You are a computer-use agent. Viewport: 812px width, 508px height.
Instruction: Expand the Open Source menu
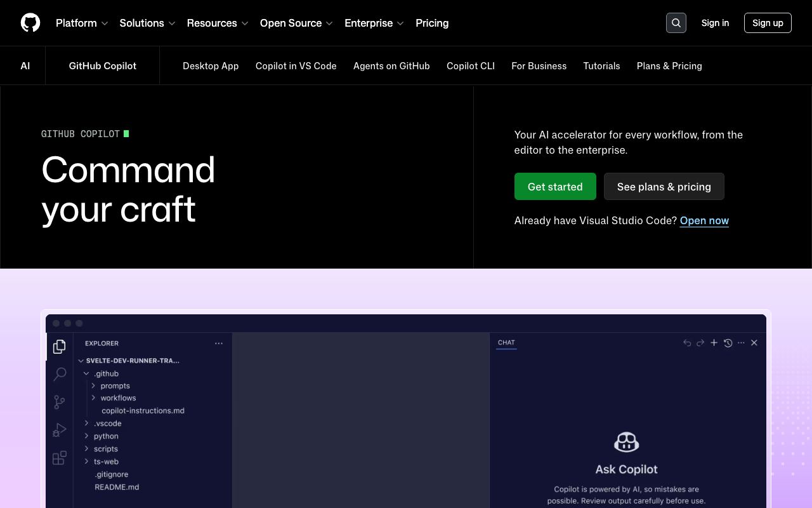point(296,23)
